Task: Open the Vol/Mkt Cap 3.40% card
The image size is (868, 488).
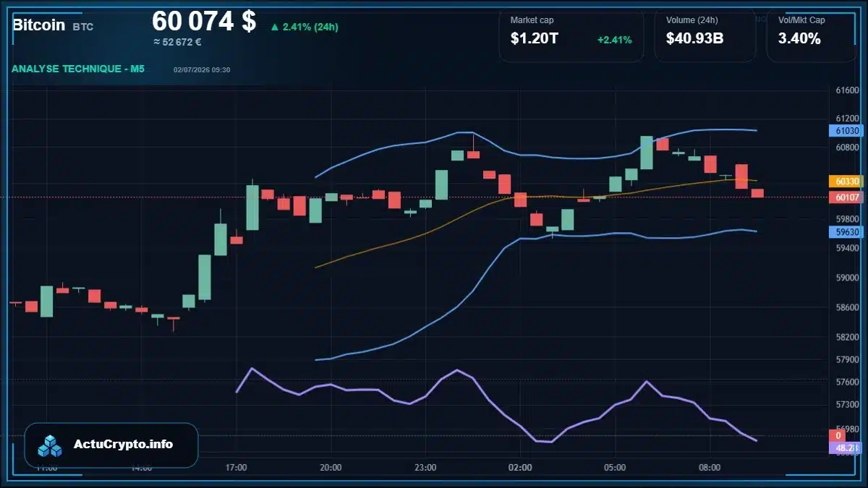Action: point(812,35)
